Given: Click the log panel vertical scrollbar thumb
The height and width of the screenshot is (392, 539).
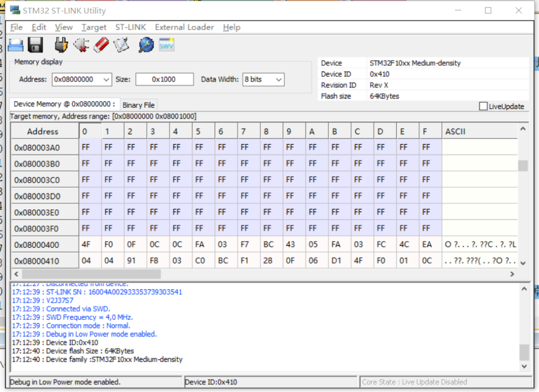Looking at the screenshot, I should coord(524,352).
